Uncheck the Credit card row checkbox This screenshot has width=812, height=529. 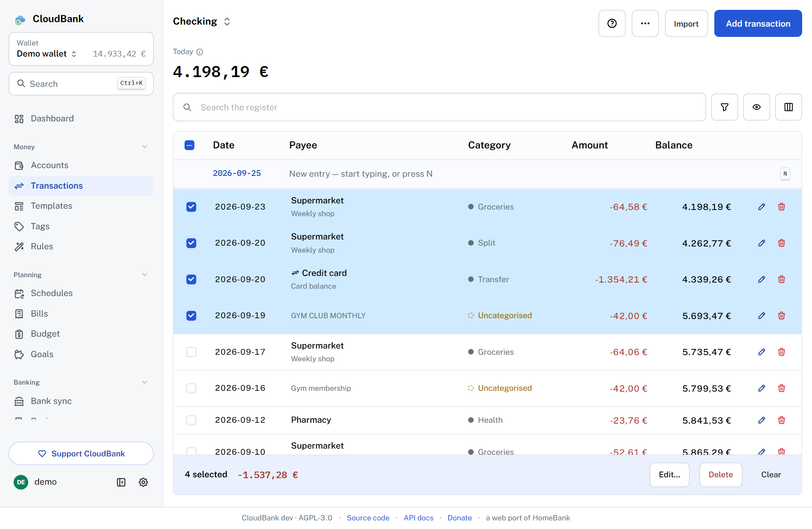[x=191, y=279]
